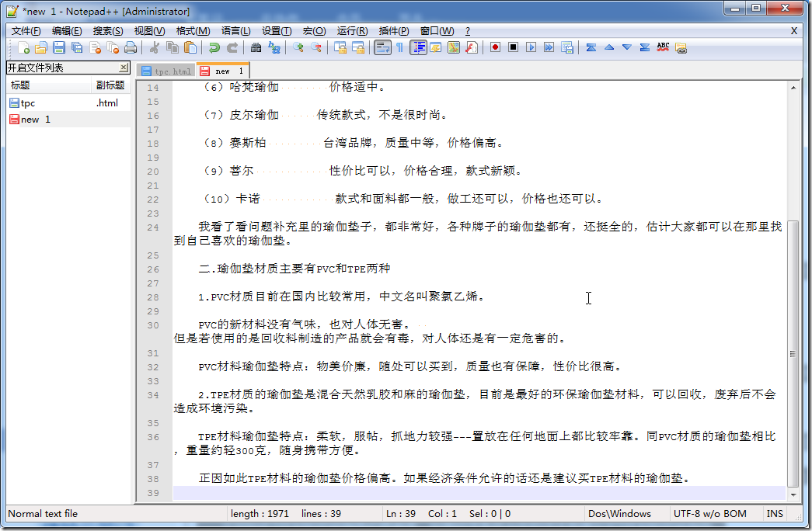Save the current document
812x531 pixels.
tap(59, 47)
